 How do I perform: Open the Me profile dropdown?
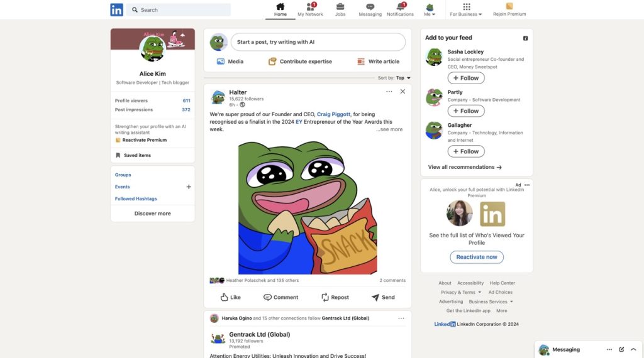pyautogui.click(x=430, y=9)
